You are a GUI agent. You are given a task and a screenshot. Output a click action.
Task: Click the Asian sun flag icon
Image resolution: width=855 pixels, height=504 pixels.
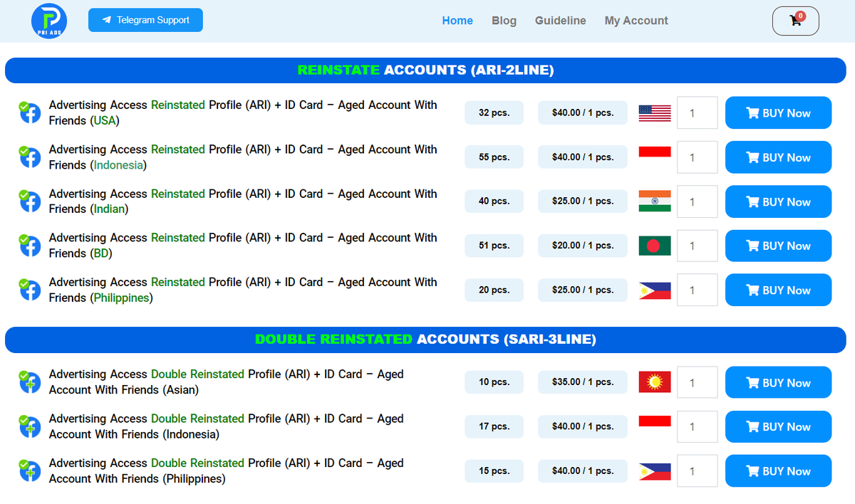tap(655, 382)
